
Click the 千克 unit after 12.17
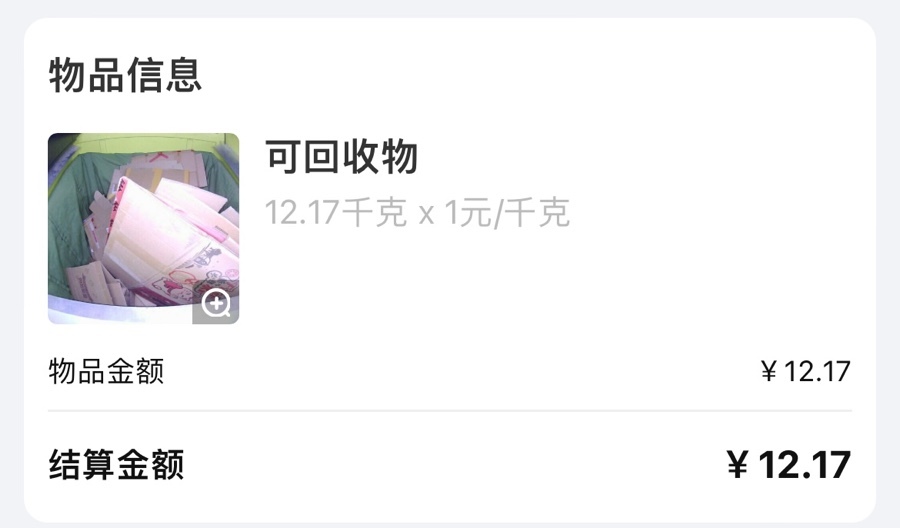point(374,212)
